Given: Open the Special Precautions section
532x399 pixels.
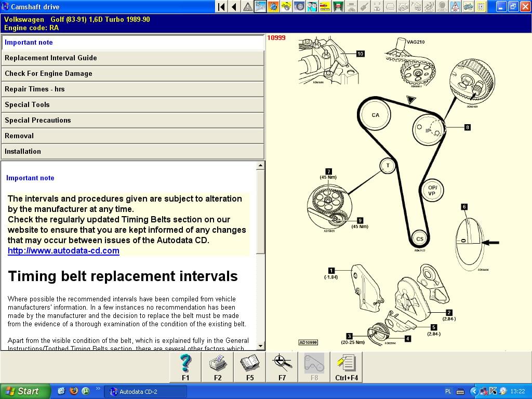Looking at the screenshot, I should tap(132, 121).
